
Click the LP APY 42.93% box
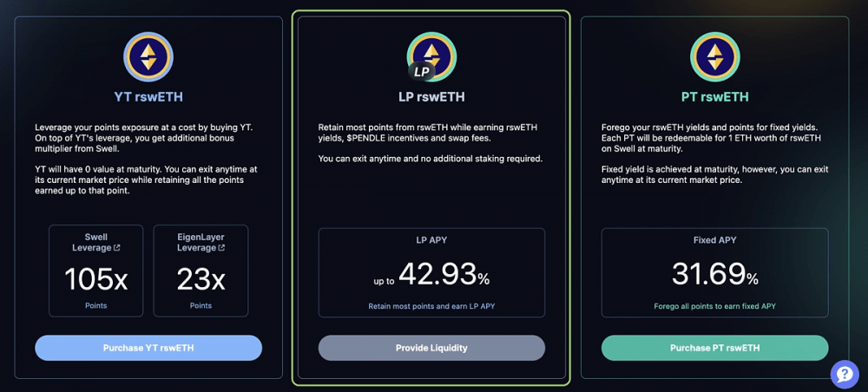click(431, 272)
